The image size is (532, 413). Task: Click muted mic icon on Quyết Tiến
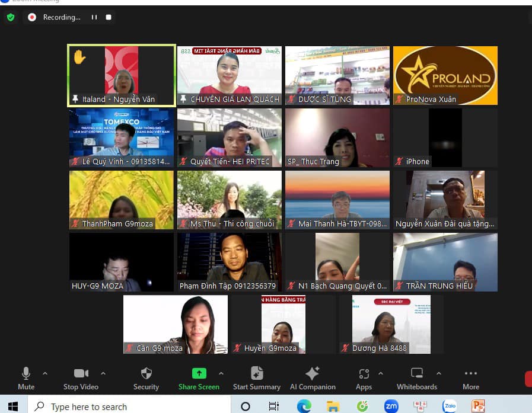pyautogui.click(x=183, y=161)
